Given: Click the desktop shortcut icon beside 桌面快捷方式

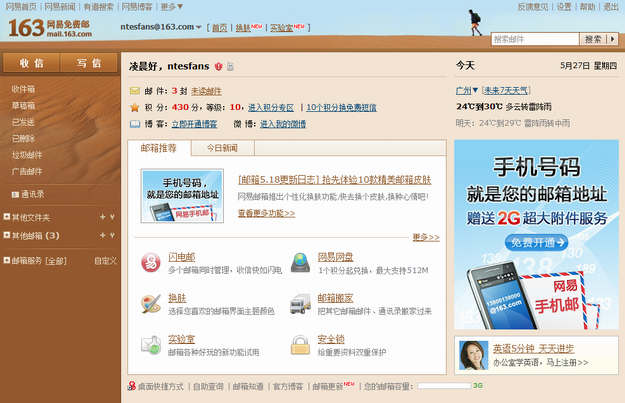Looking at the screenshot, I should 132,386.
